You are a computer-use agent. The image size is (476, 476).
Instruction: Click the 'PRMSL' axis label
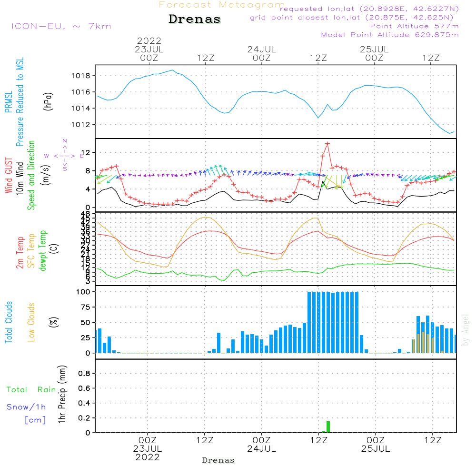pyautogui.click(x=9, y=102)
